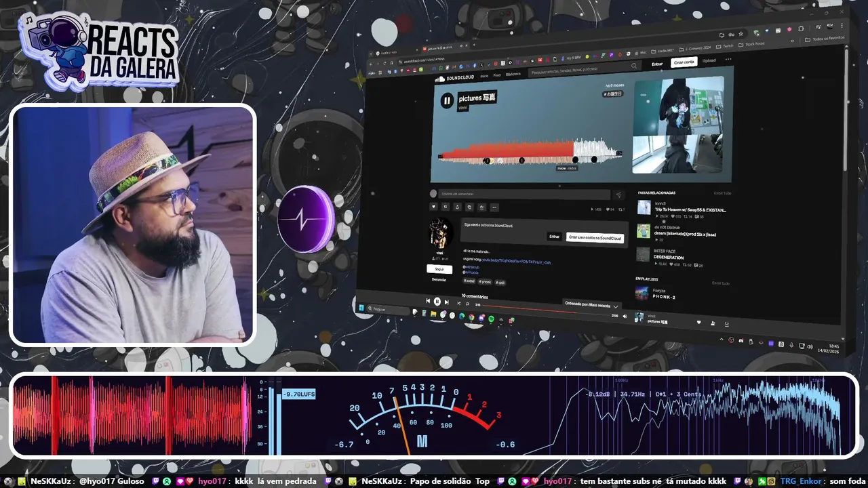Click the 'Criar conta' button in the header
The image size is (868, 488).
point(684,62)
